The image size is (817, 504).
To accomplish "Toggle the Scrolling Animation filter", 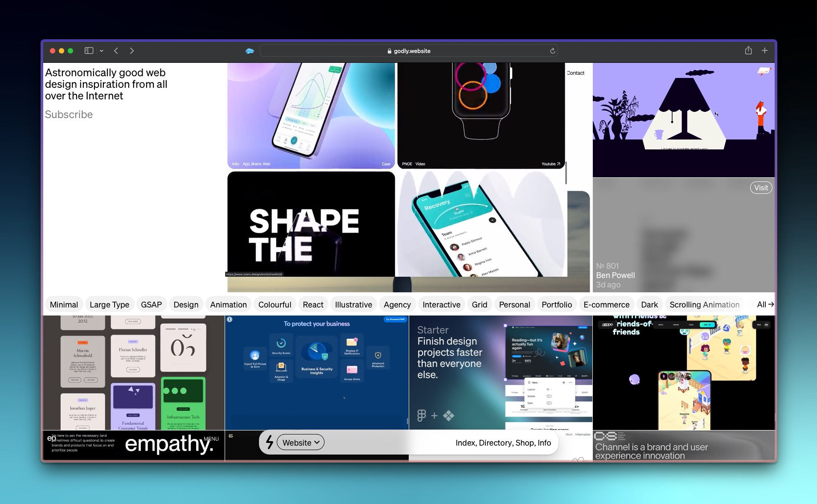I will (x=704, y=304).
